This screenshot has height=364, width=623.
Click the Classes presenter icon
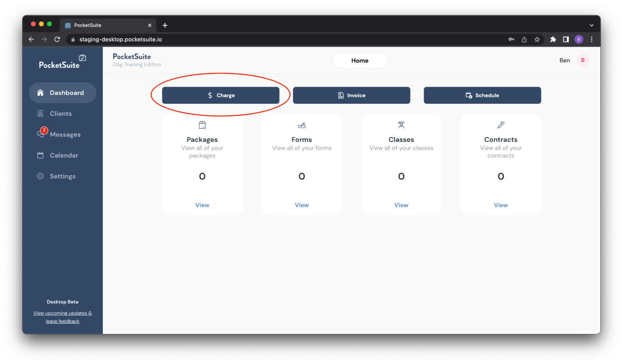click(x=401, y=125)
